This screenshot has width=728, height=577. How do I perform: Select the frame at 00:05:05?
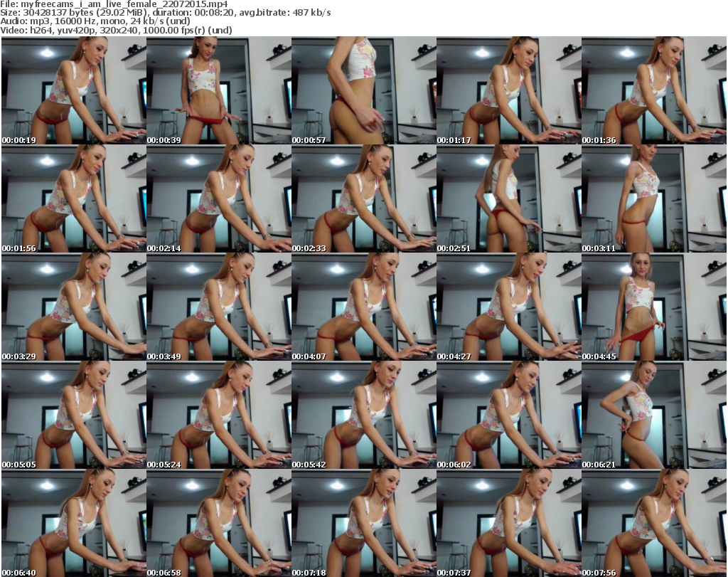click(74, 415)
